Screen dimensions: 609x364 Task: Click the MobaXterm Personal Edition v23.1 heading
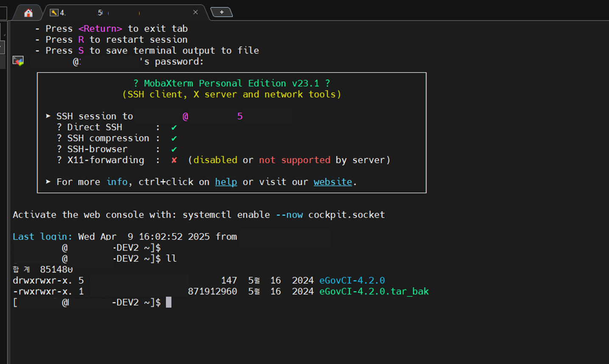tap(232, 83)
